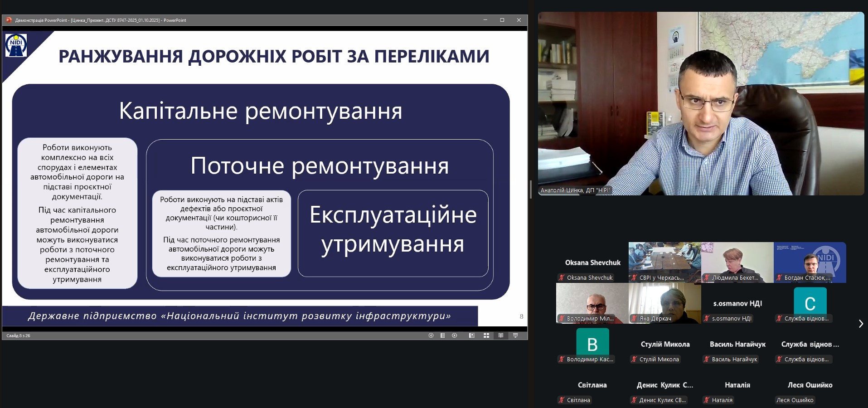This screenshot has height=408, width=868.
Task: Show next page of participant videos
Action: (x=861, y=324)
